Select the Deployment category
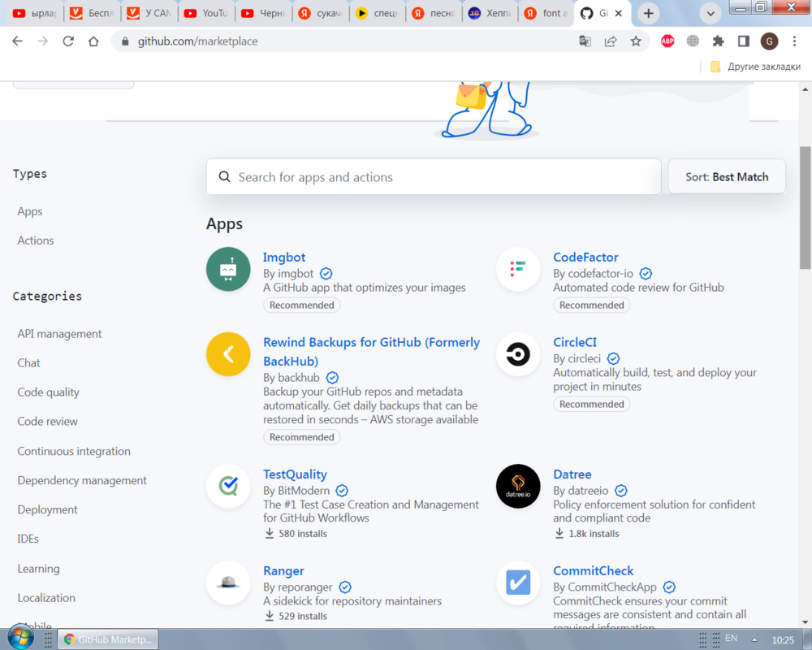 pos(48,509)
